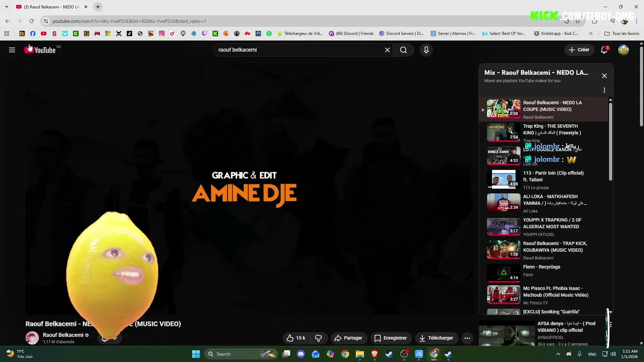Open the YouTube bookmark icon
Screen dimensions: 644x362
(43, 34)
